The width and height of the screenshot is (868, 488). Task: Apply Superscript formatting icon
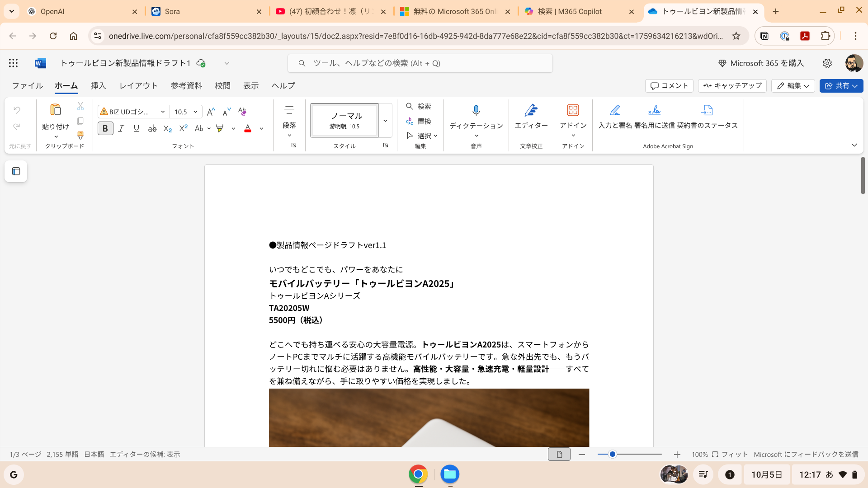pyautogui.click(x=183, y=129)
